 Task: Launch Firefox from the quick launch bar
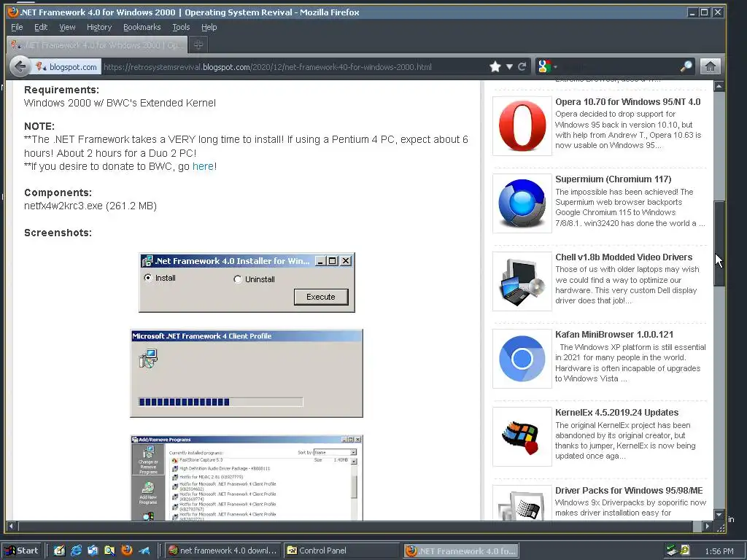(x=127, y=551)
